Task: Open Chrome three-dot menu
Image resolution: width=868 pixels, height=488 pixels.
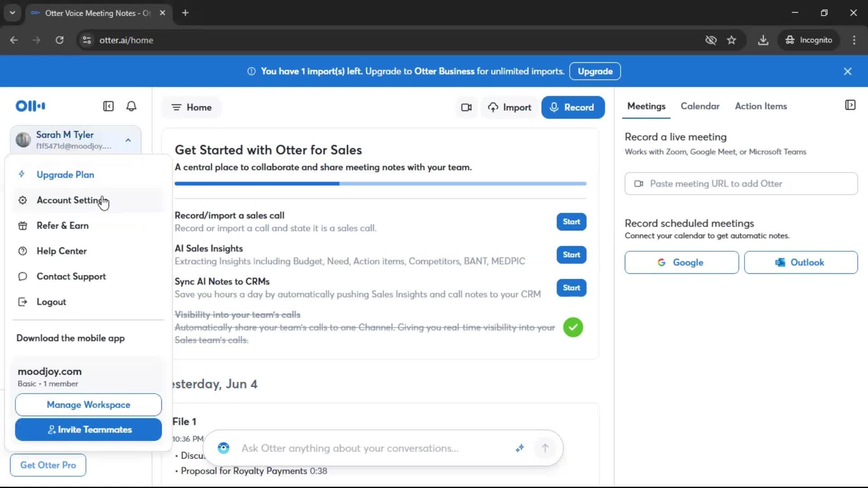Action: coord(854,40)
